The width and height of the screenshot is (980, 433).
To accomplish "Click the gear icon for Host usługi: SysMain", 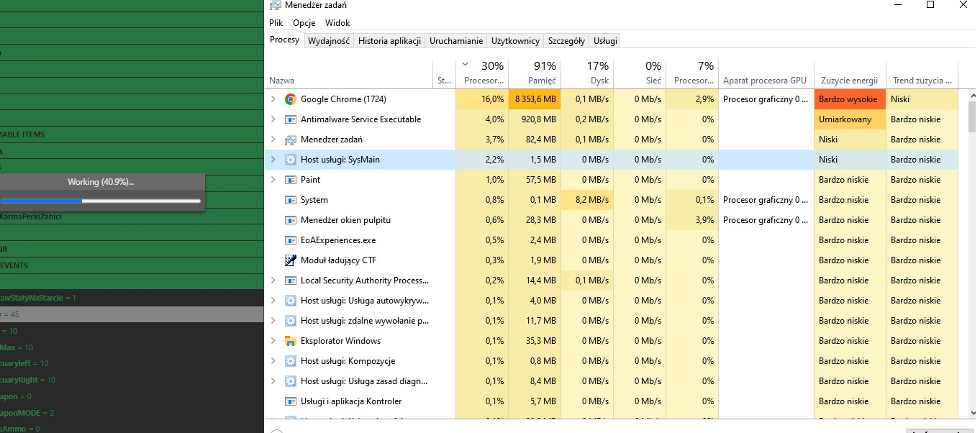I will click(x=291, y=160).
